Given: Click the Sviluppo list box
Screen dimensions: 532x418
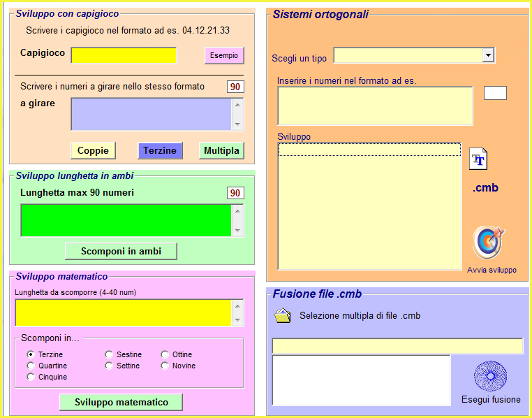Looking at the screenshot, I should pyautogui.click(x=369, y=206).
